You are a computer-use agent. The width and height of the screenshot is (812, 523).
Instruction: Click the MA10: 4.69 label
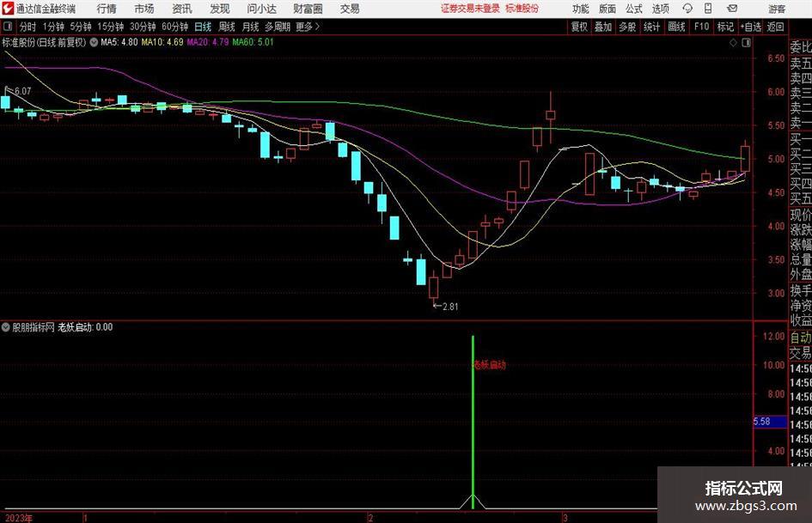pyautogui.click(x=162, y=42)
